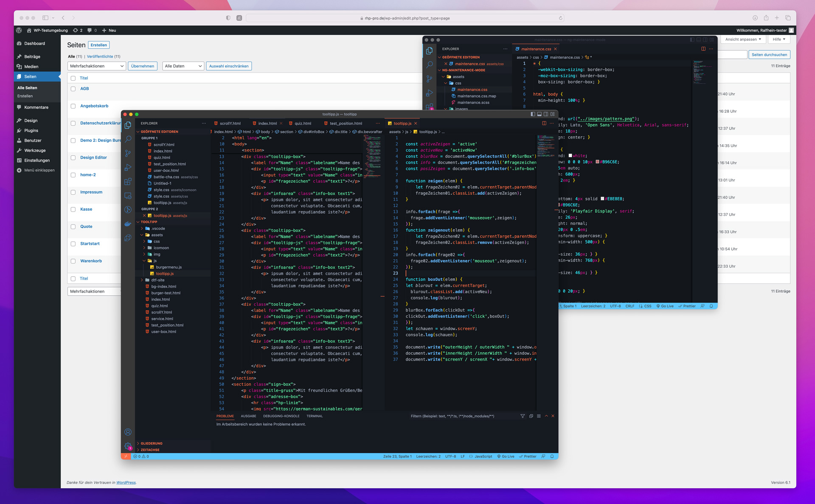815x504 pixels.
Task: Switch to quiz.html editor tab
Action: (303, 123)
